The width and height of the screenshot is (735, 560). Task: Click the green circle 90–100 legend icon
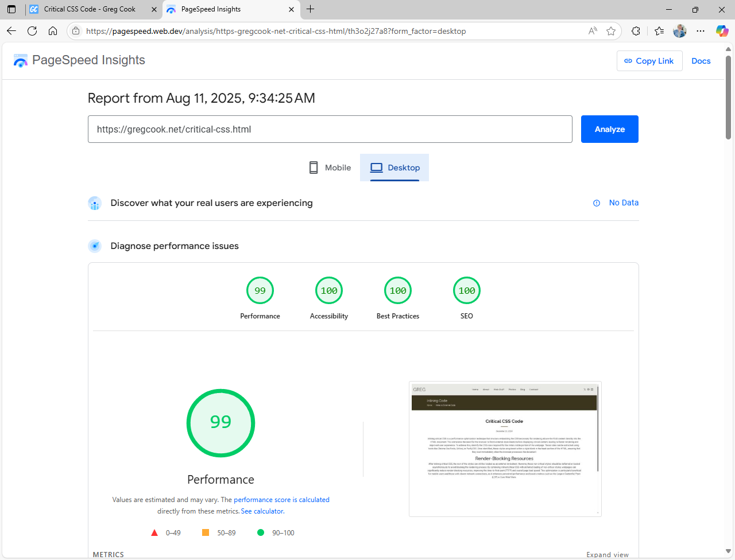[261, 532]
